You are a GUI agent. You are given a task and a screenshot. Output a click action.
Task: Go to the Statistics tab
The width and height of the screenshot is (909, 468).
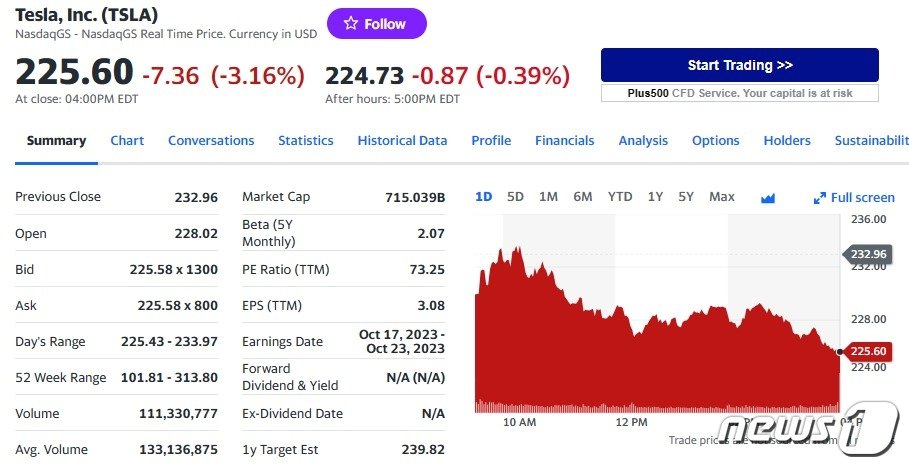[306, 141]
